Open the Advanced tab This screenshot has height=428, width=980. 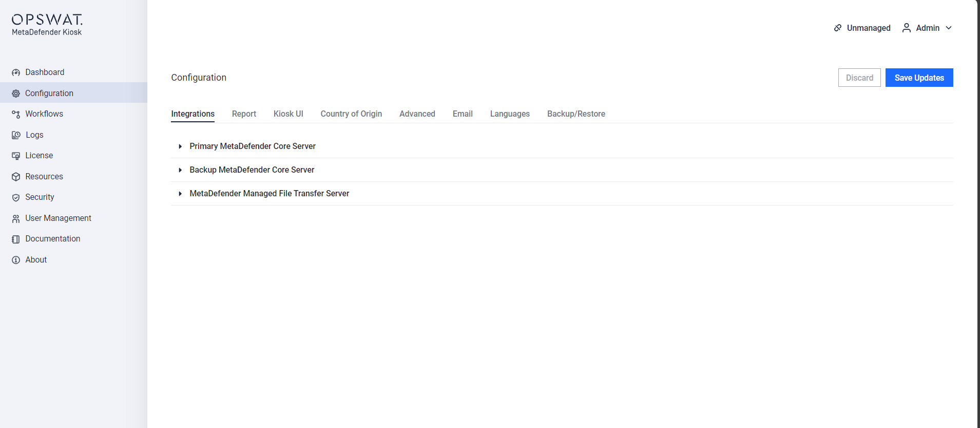pyautogui.click(x=417, y=114)
